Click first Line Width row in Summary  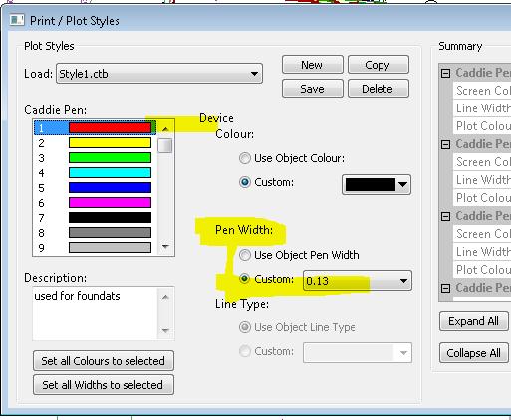tap(482, 108)
